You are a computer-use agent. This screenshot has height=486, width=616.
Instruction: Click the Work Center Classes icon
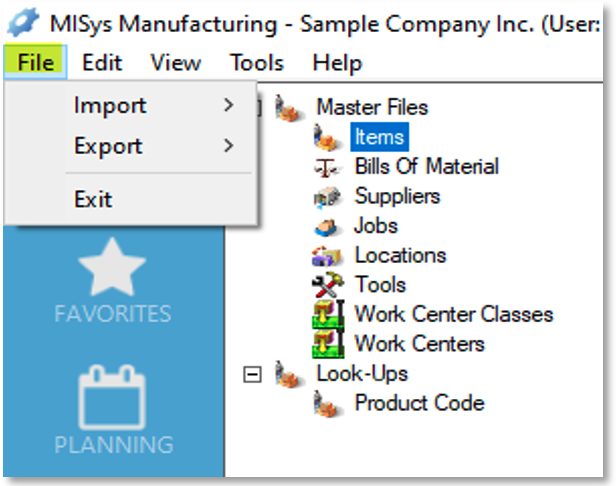328,315
